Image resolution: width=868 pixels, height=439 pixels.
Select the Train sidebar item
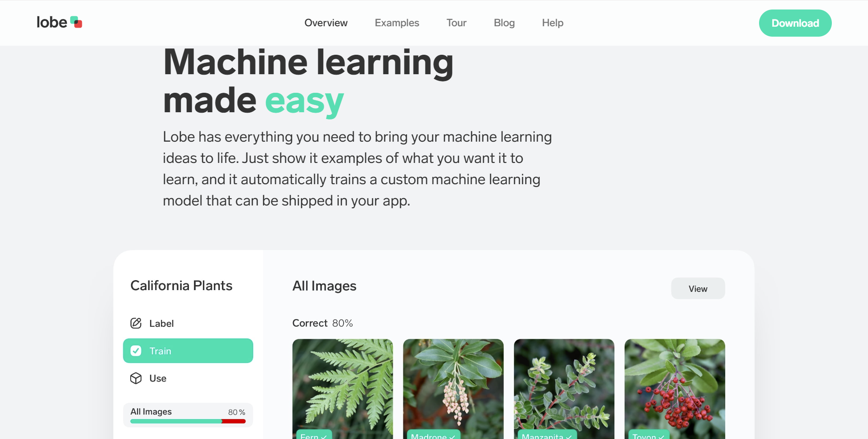[x=188, y=351]
